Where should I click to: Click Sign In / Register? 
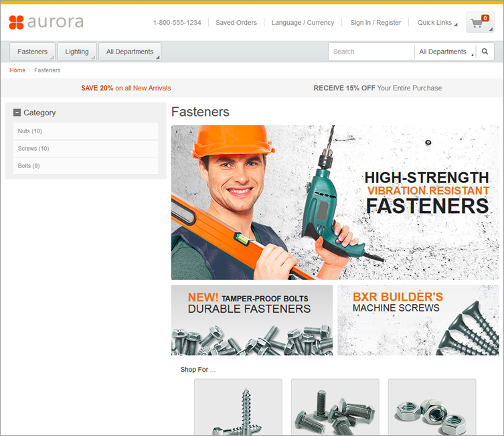coord(375,23)
